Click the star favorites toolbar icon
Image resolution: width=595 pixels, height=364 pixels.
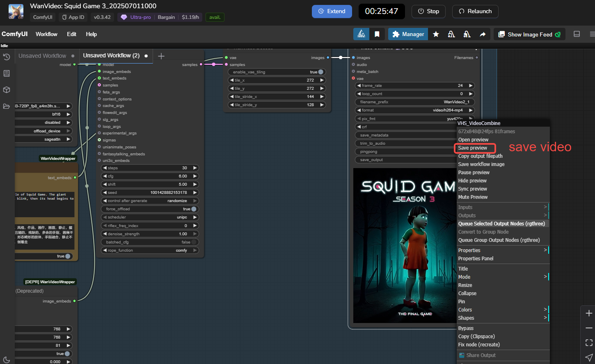click(436, 34)
